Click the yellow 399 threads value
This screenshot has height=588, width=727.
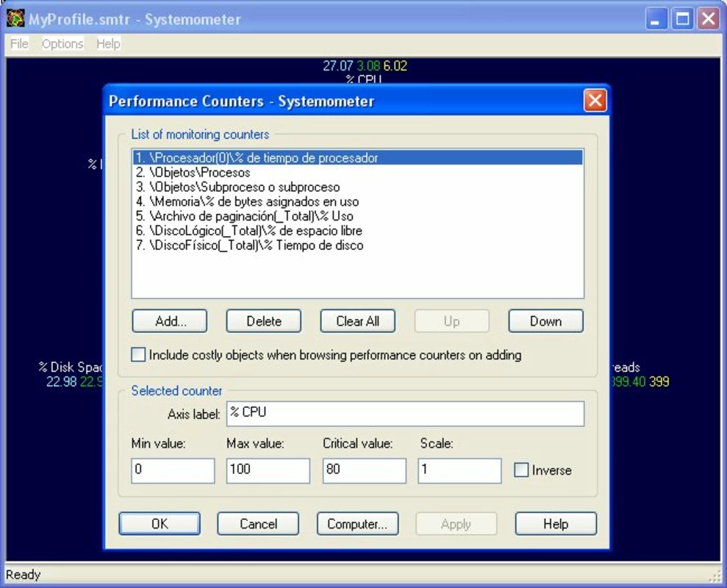(x=659, y=381)
